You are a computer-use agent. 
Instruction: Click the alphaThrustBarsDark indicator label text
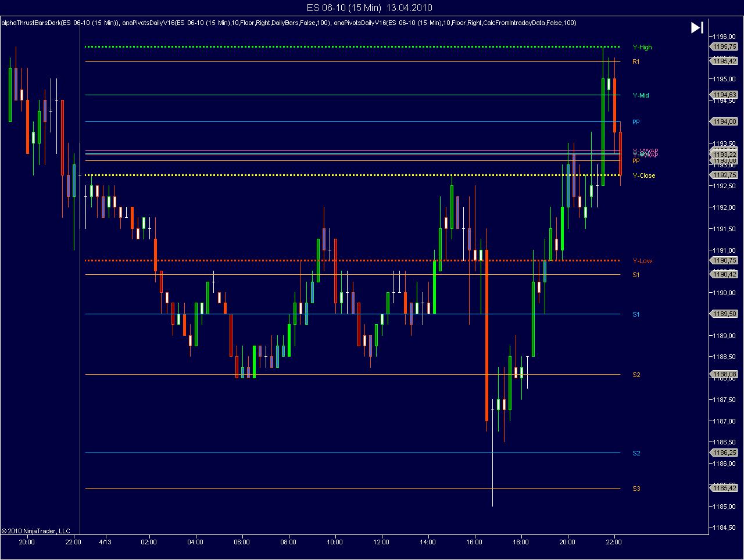click(60, 23)
